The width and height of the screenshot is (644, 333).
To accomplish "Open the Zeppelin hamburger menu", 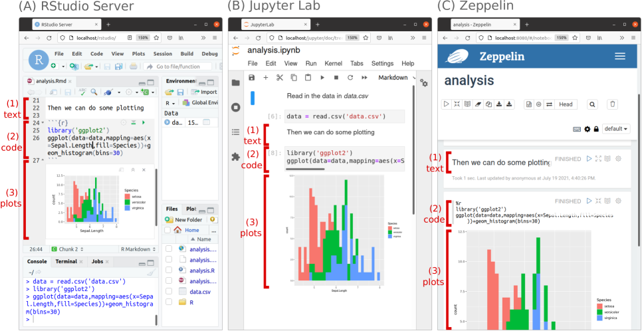I will pos(619,56).
